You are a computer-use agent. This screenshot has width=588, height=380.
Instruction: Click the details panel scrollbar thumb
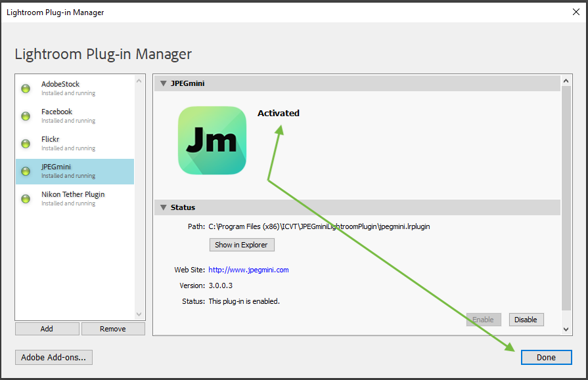(566, 198)
